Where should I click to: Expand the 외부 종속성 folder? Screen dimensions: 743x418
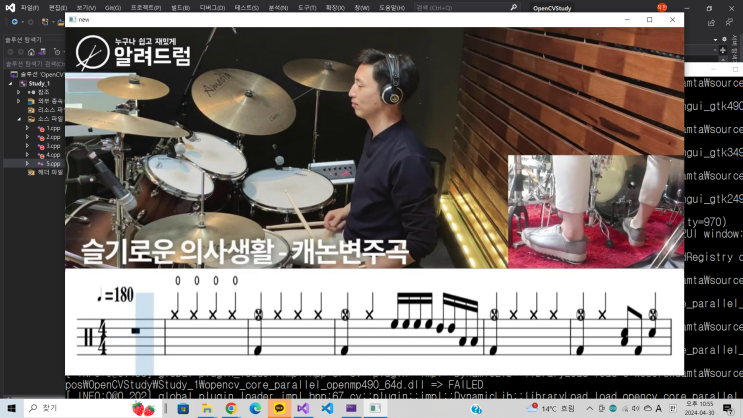[x=18, y=101]
